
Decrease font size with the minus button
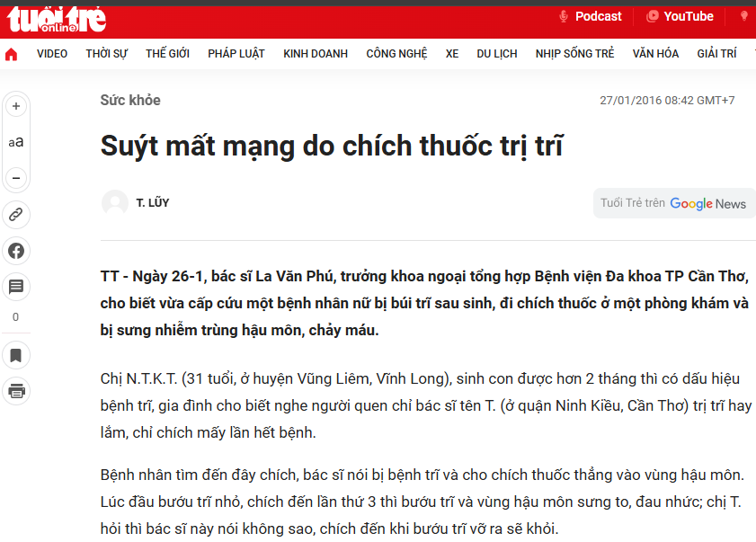click(16, 178)
